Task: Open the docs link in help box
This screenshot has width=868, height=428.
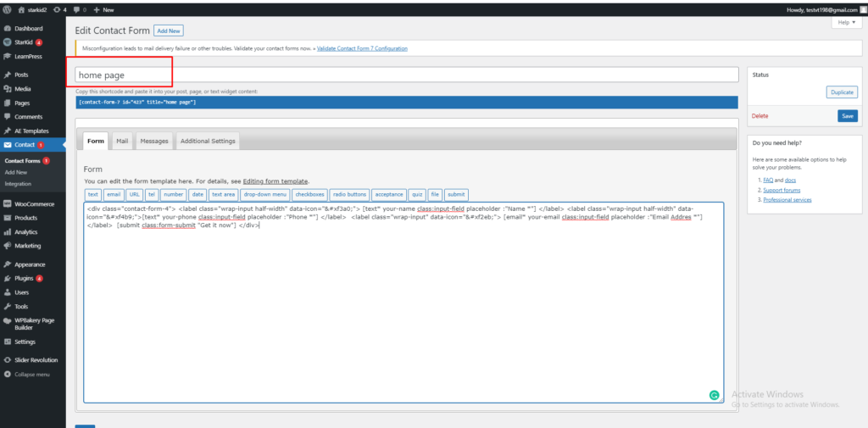Action: 791,180
